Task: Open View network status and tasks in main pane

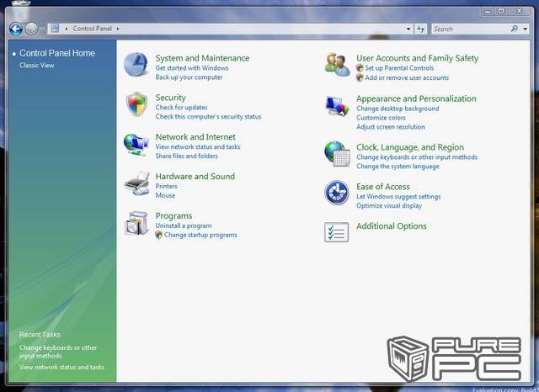Action: click(198, 147)
